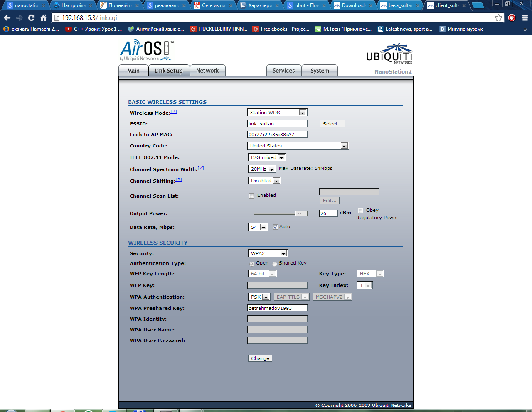This screenshot has width=532, height=412.
Task: Switch to the Main tab
Action: point(133,71)
